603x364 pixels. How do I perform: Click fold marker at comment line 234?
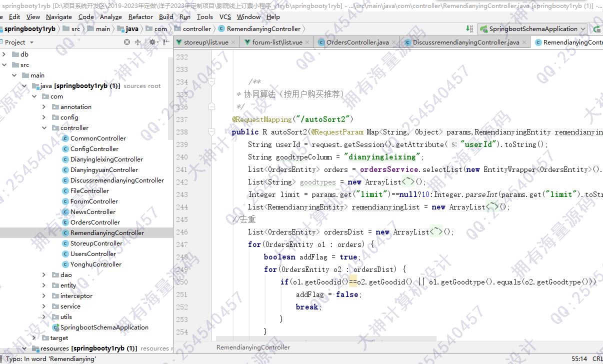pos(211,81)
